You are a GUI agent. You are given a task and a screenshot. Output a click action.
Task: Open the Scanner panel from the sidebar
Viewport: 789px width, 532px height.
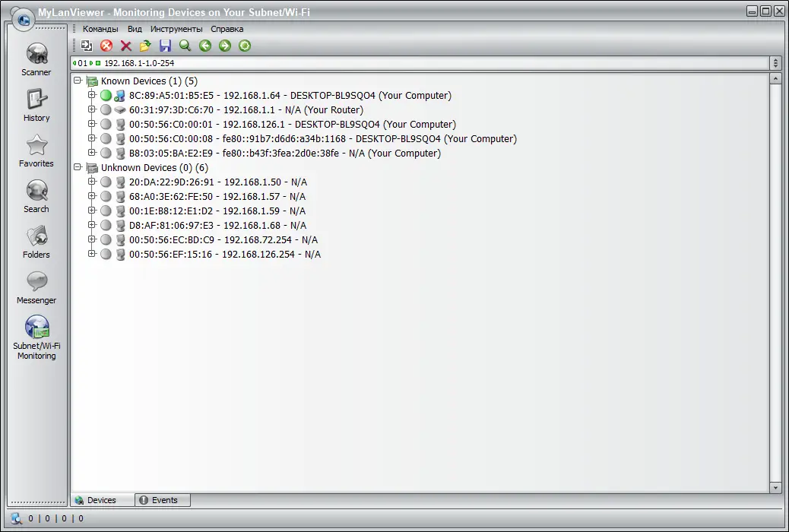pos(36,59)
